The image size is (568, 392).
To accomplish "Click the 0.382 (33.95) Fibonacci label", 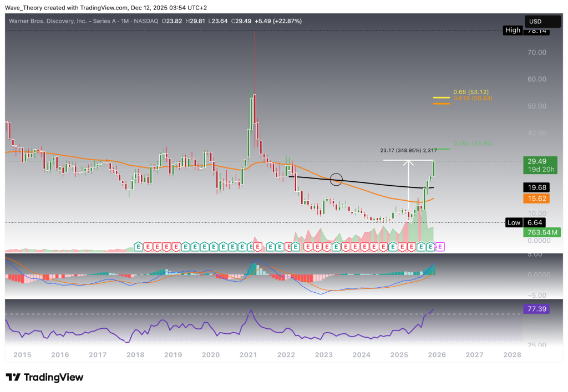I will (473, 144).
